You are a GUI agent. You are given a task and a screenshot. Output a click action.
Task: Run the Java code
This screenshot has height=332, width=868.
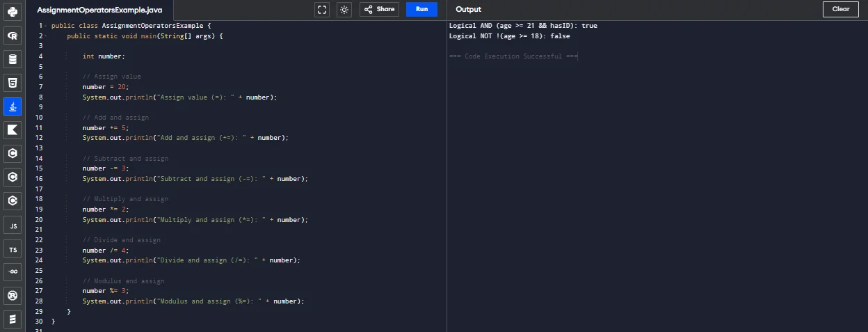[421, 9]
